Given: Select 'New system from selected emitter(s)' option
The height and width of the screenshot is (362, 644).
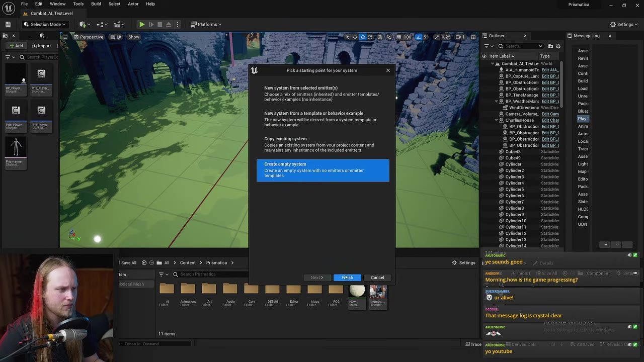Looking at the screenshot, I should click(323, 93).
